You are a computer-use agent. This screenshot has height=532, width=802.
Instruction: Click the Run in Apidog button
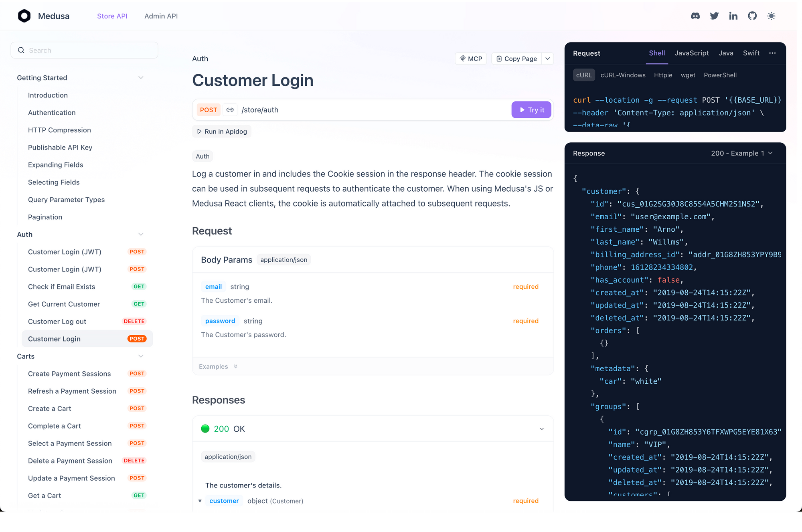tap(222, 131)
